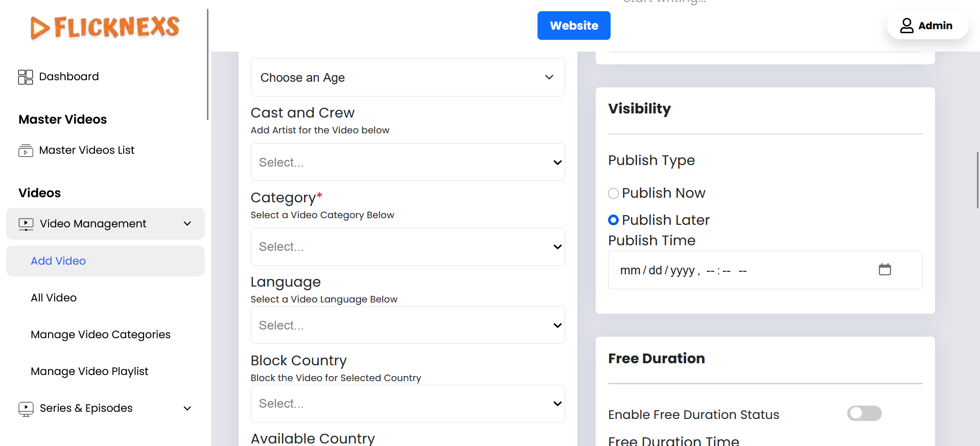Viewport: 980px width, 446px height.
Task: Open the Choose an Age dropdown
Action: [x=407, y=78]
